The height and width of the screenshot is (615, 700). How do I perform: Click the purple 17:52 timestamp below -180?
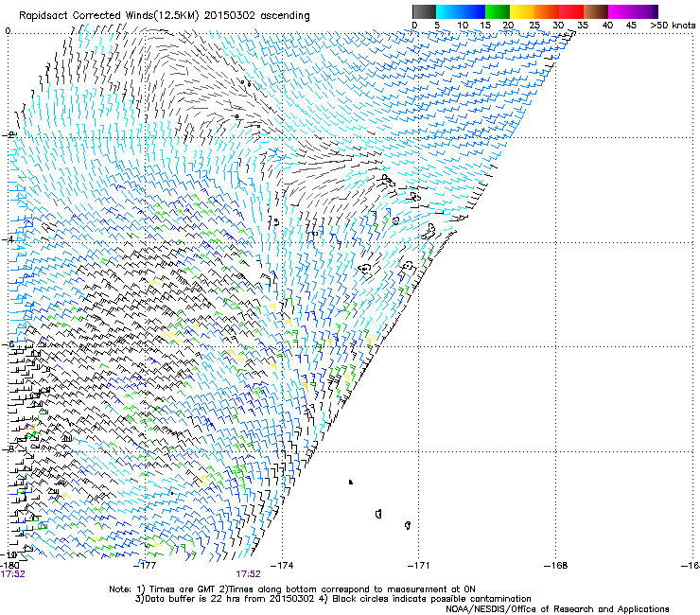tap(12, 574)
